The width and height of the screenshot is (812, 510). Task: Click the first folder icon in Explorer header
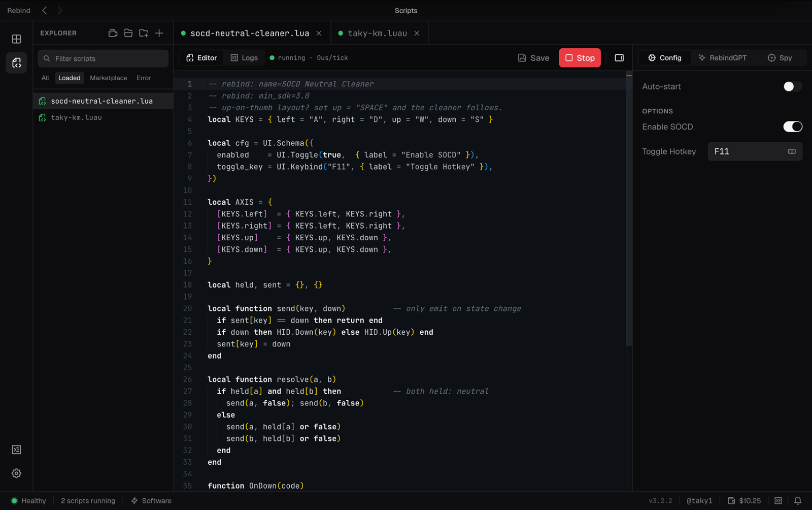(x=113, y=33)
